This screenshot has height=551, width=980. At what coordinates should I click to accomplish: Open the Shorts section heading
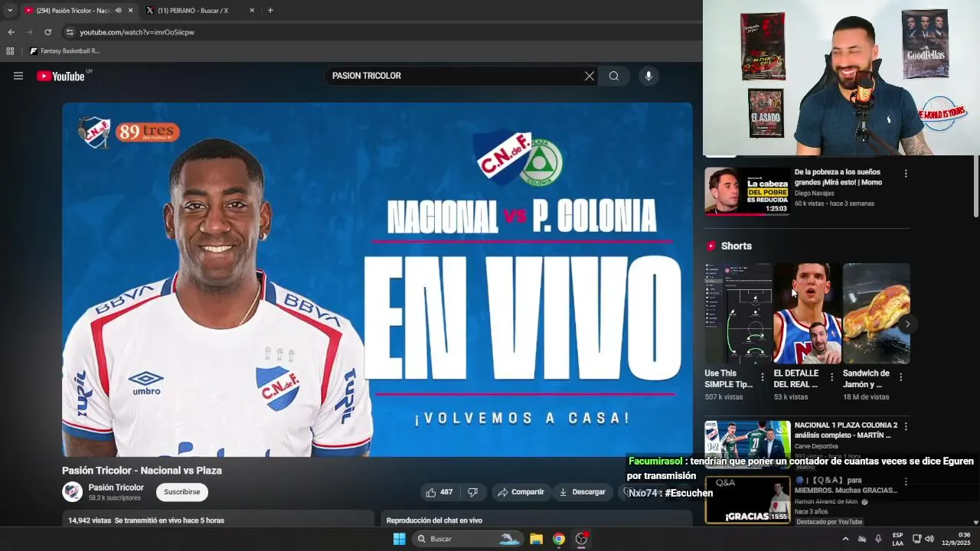click(736, 246)
